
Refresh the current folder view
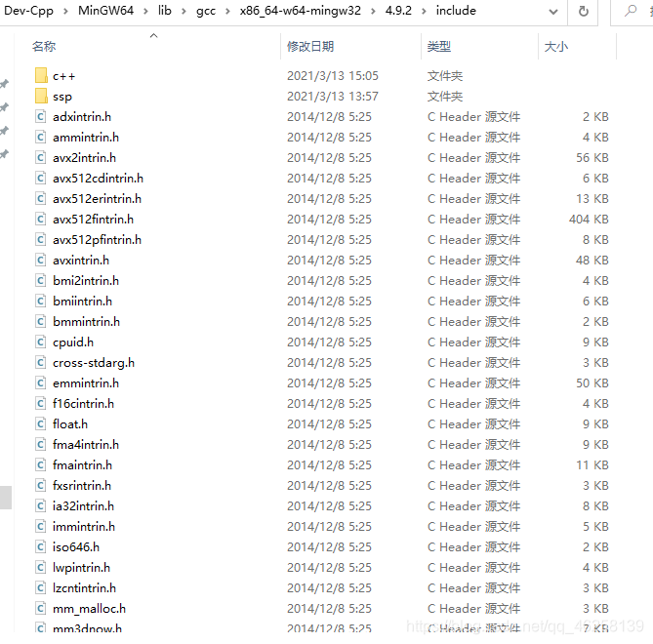pos(584,12)
